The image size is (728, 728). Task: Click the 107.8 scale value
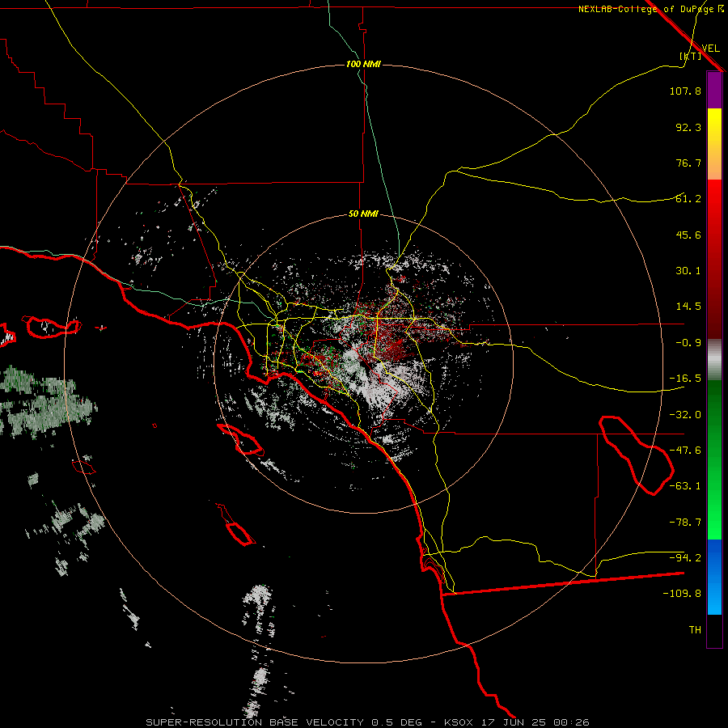(x=685, y=91)
